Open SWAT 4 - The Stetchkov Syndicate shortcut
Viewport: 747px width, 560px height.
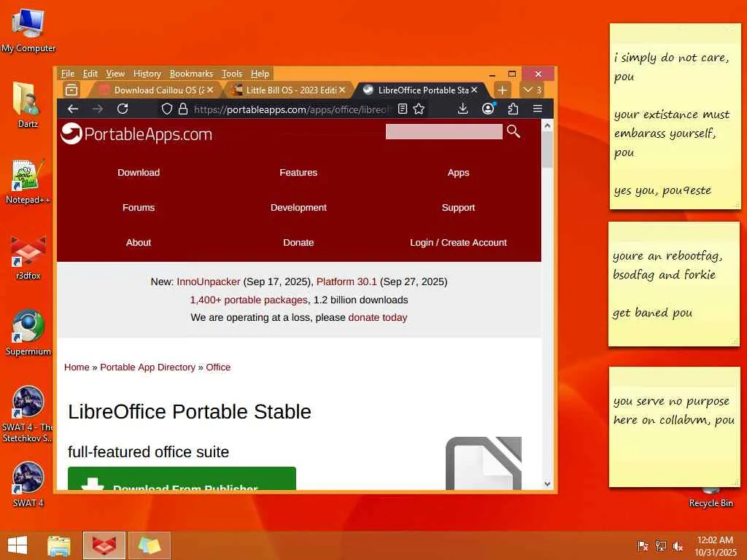click(x=28, y=415)
